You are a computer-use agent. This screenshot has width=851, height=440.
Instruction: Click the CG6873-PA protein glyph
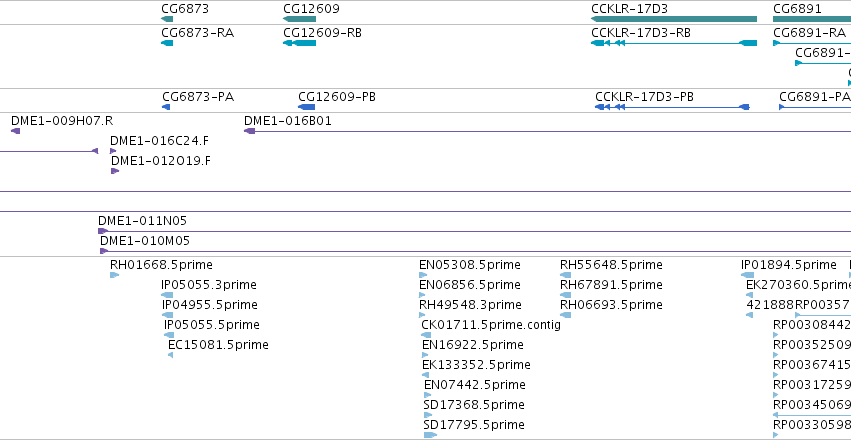166,107
